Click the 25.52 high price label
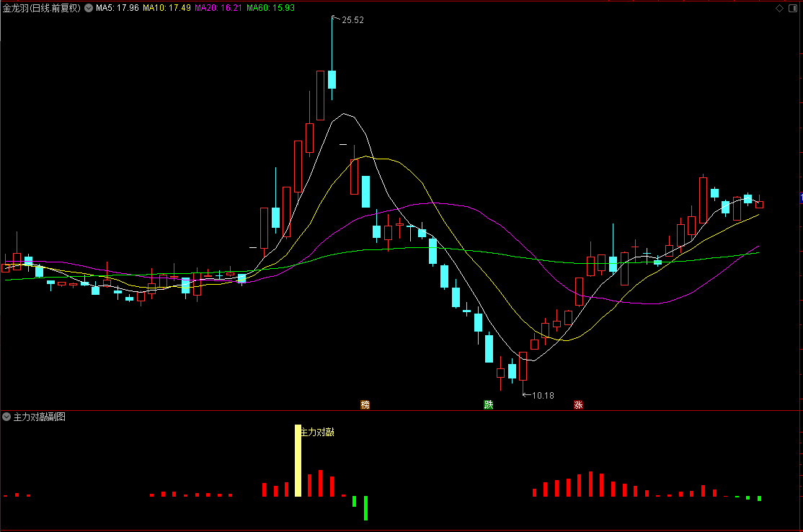Screen dimensions: 803x532 pos(352,20)
